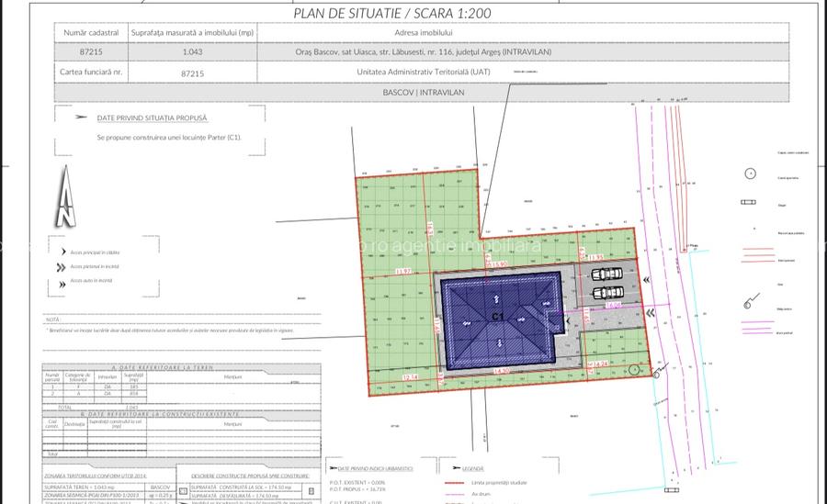Click the P.O.T. EXISTENT = 0,00% line
This screenshot has width=827, height=504.
(x=357, y=482)
